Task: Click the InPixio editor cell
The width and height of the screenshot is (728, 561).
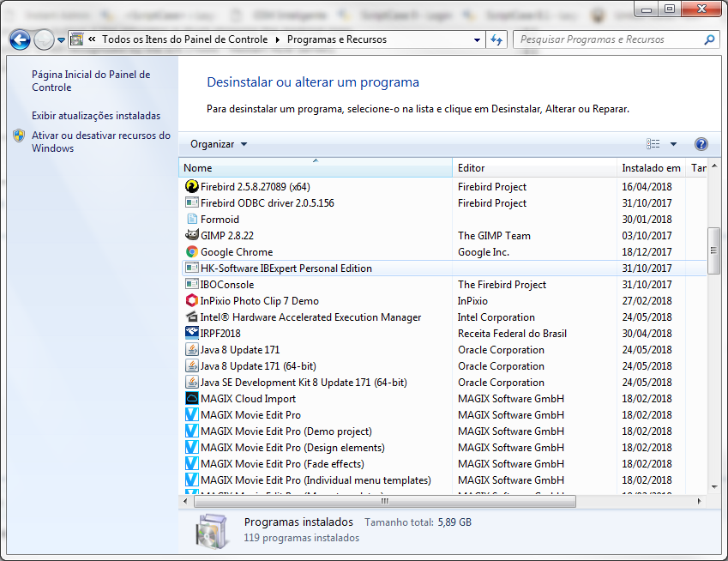Action: pyautogui.click(x=472, y=301)
